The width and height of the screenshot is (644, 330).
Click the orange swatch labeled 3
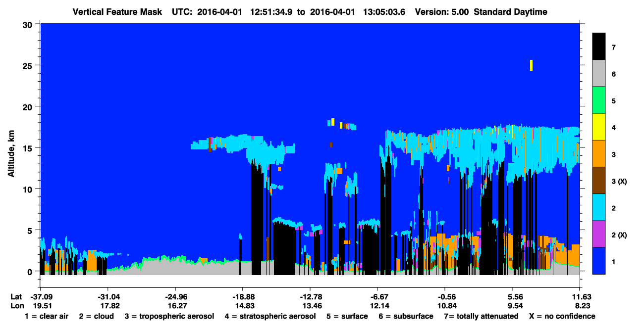click(x=599, y=154)
